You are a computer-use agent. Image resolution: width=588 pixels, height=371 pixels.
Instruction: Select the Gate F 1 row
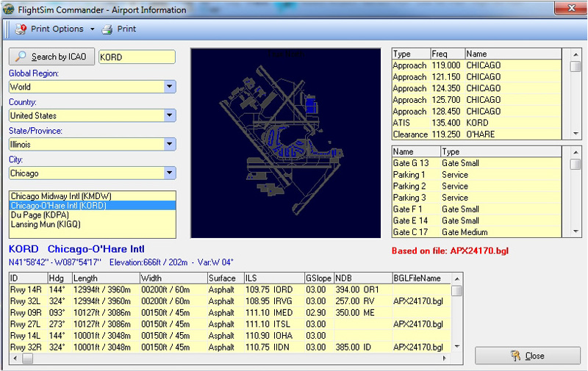click(x=476, y=209)
